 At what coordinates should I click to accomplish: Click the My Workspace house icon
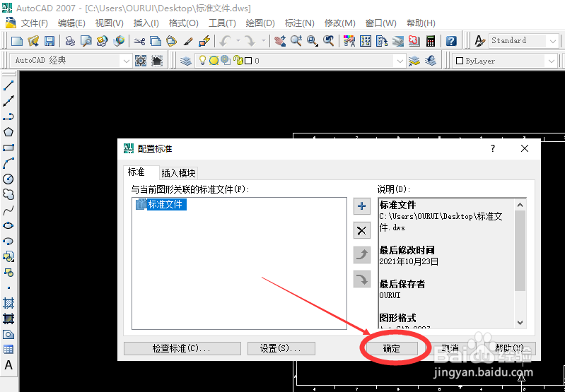click(157, 61)
